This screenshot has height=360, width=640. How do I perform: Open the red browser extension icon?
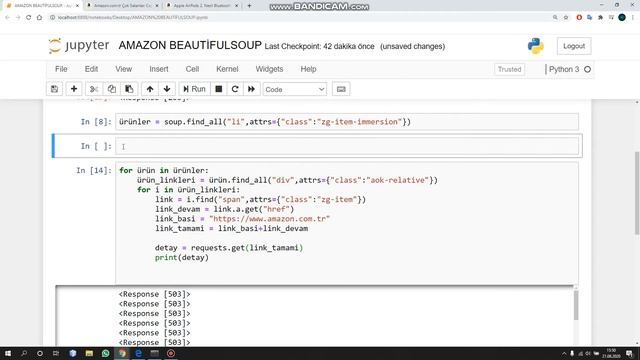pos(579,18)
